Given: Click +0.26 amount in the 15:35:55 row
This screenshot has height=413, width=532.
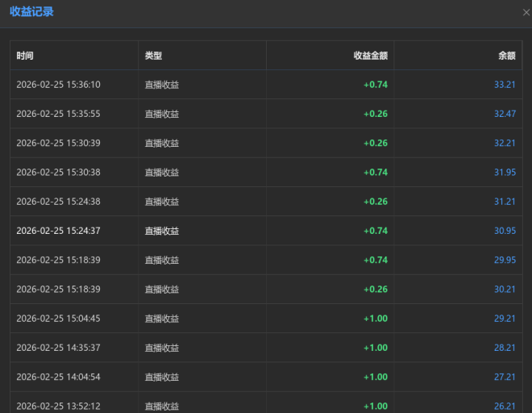Looking at the screenshot, I should coord(375,114).
